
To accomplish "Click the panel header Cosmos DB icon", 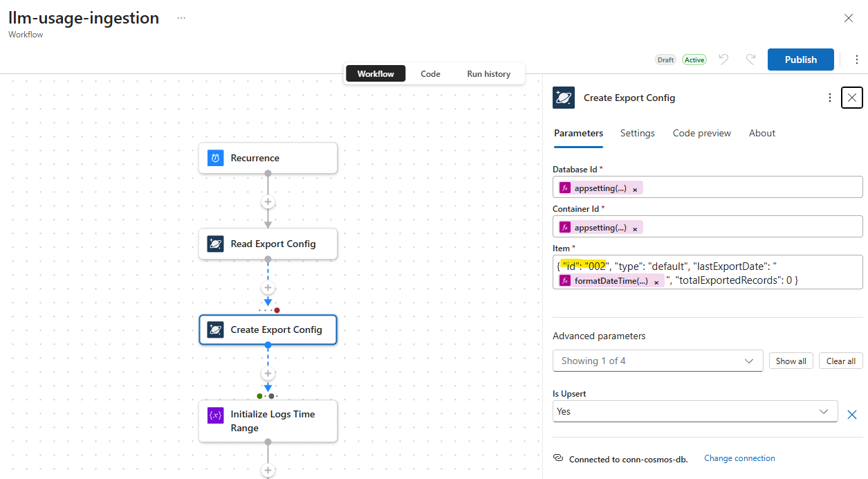I will tap(564, 98).
